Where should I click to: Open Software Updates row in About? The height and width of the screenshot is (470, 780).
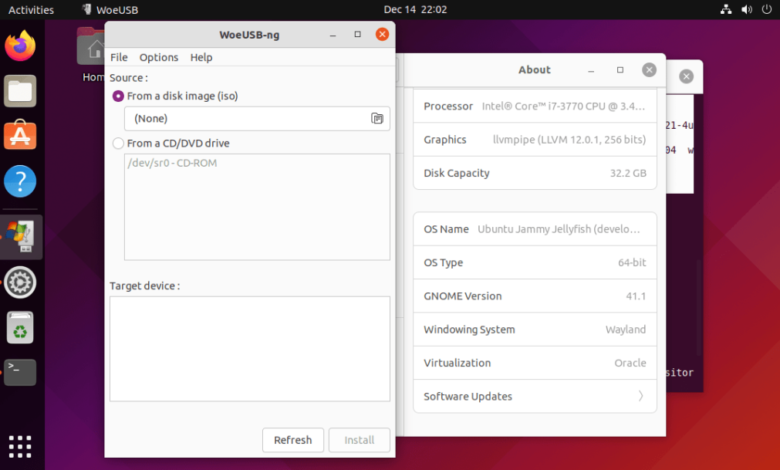click(x=535, y=396)
